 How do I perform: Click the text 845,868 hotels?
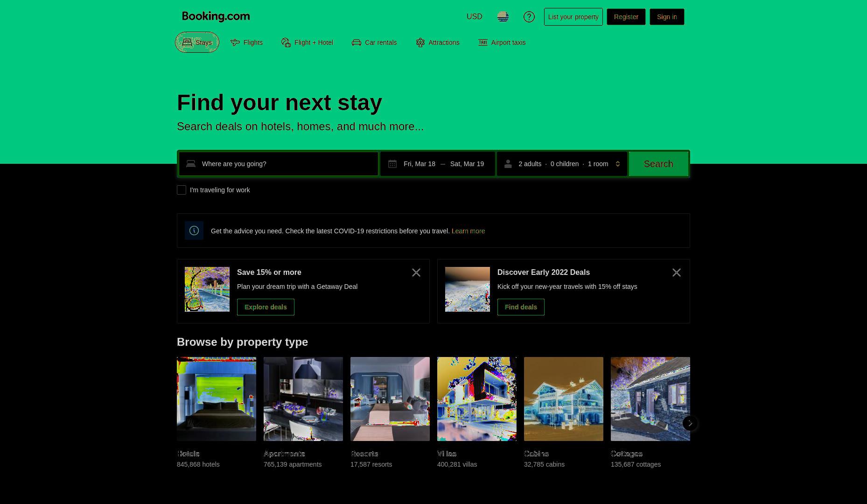click(x=198, y=464)
